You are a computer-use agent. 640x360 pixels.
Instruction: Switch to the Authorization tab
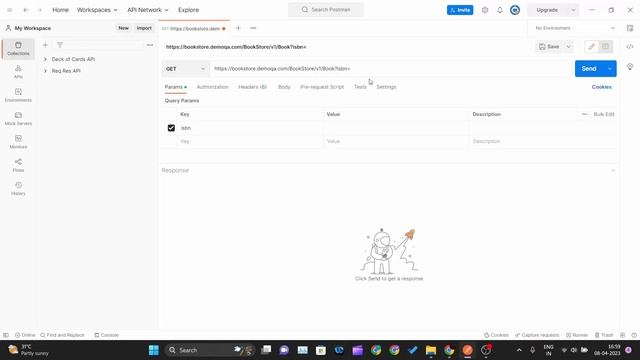pyautogui.click(x=212, y=87)
